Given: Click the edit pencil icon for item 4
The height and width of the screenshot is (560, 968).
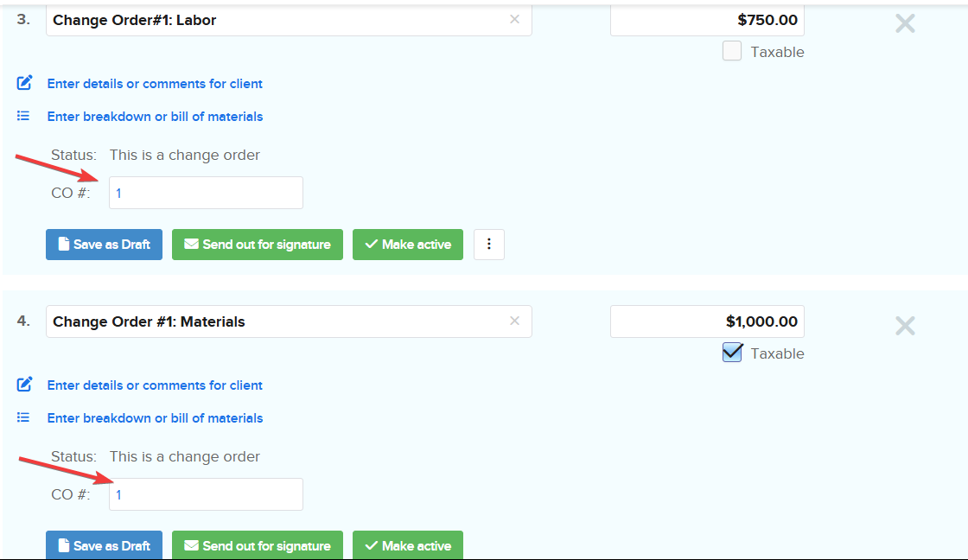Looking at the screenshot, I should (25, 385).
